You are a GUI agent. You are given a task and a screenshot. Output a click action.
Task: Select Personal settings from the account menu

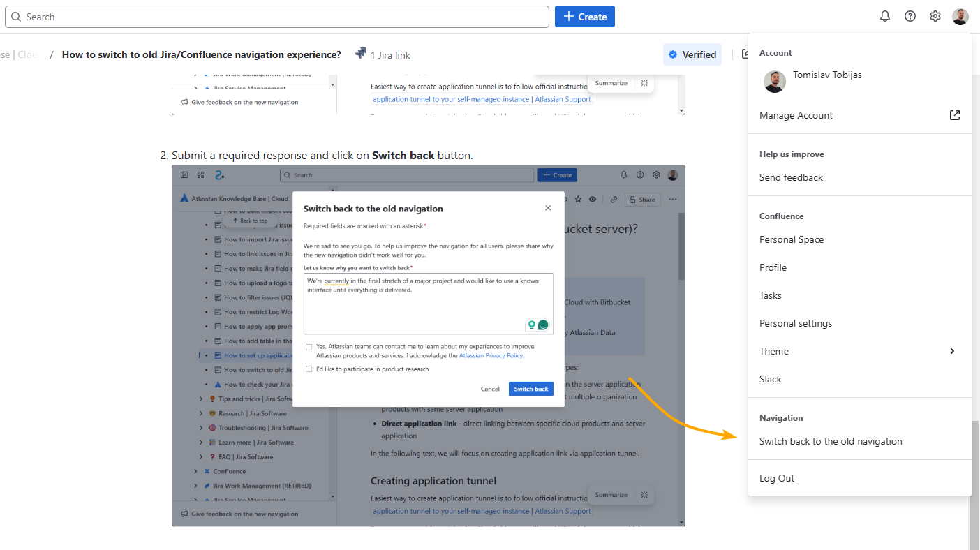click(795, 322)
